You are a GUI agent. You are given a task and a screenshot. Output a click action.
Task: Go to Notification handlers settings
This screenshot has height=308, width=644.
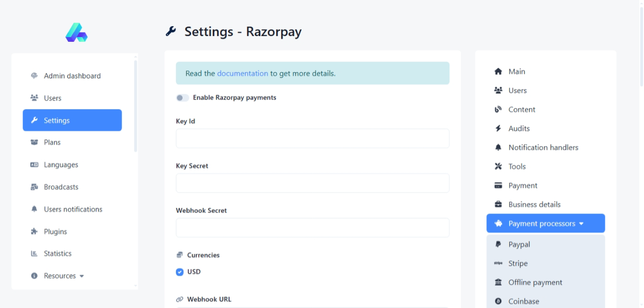point(543,148)
